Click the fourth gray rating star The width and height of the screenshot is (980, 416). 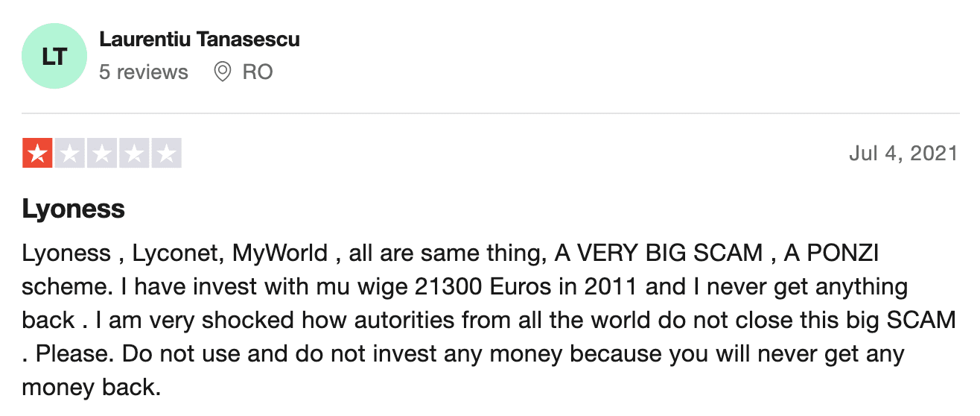[x=134, y=154]
